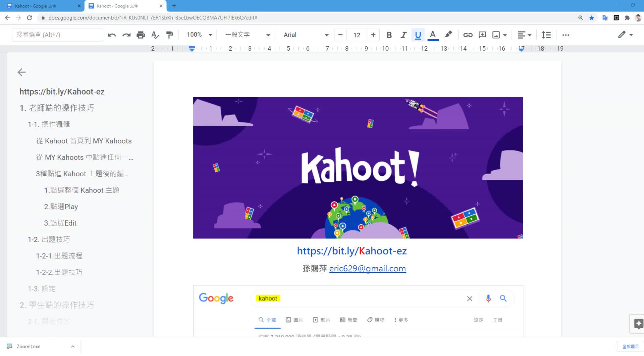644x356 pixels.
Task: Click the Redo icon in the toolbar
Action: (x=126, y=35)
